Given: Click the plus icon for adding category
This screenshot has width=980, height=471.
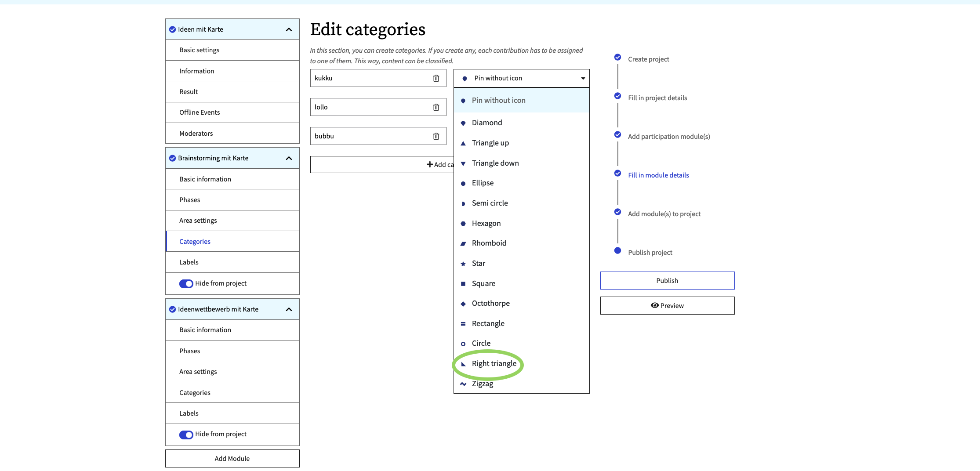Looking at the screenshot, I should pyautogui.click(x=430, y=164).
